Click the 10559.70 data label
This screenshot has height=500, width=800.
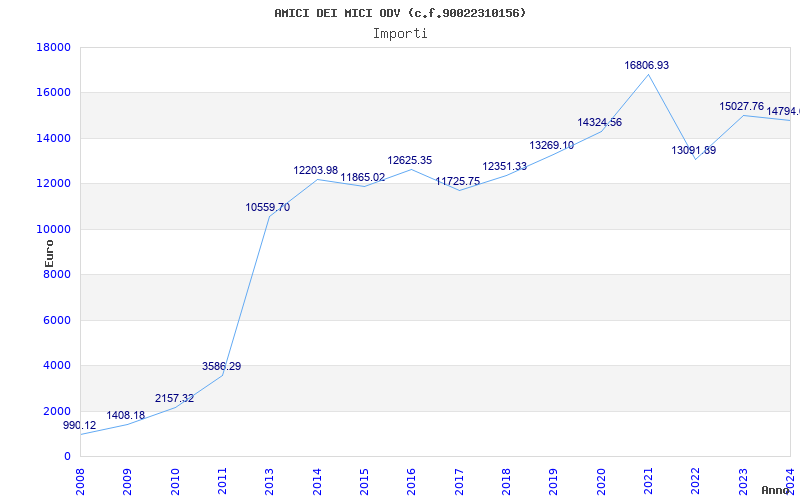coord(268,208)
